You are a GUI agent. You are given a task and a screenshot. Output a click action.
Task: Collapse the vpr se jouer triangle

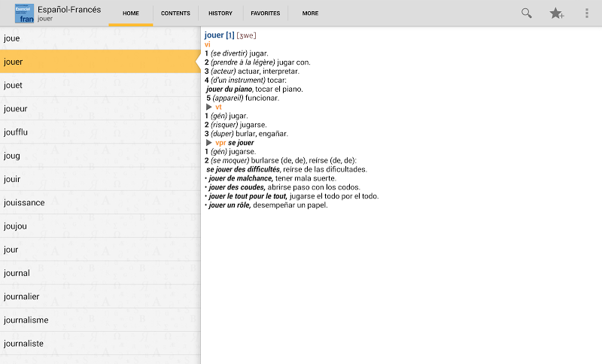point(209,143)
